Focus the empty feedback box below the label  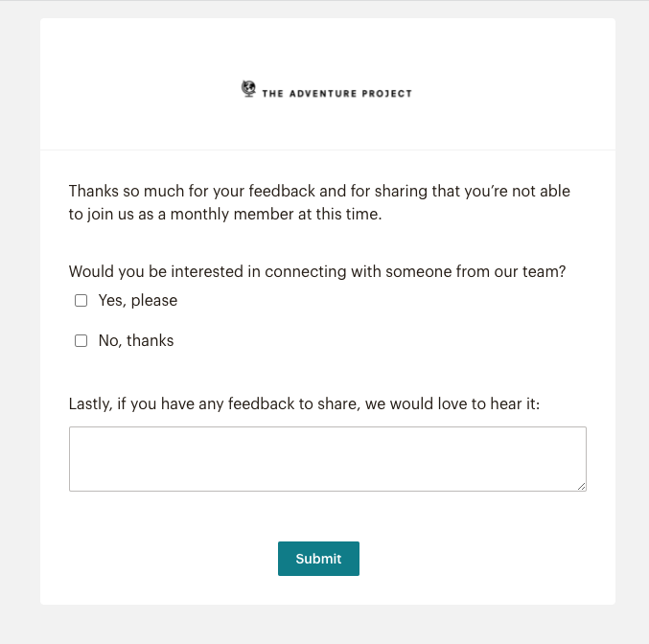click(x=328, y=459)
